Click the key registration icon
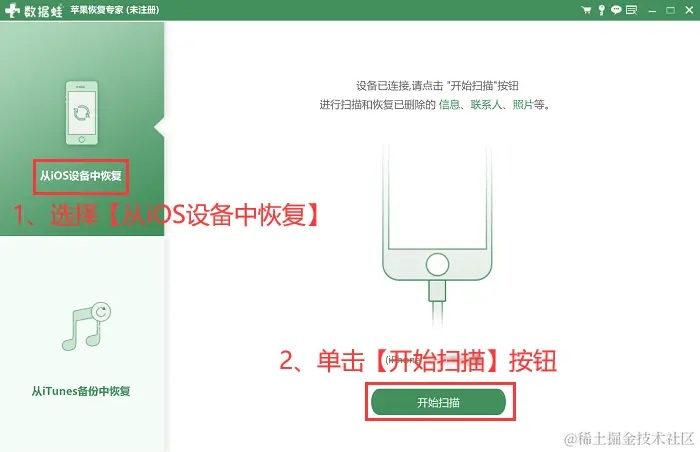Screen dimensions: 700x452 pyautogui.click(x=601, y=10)
